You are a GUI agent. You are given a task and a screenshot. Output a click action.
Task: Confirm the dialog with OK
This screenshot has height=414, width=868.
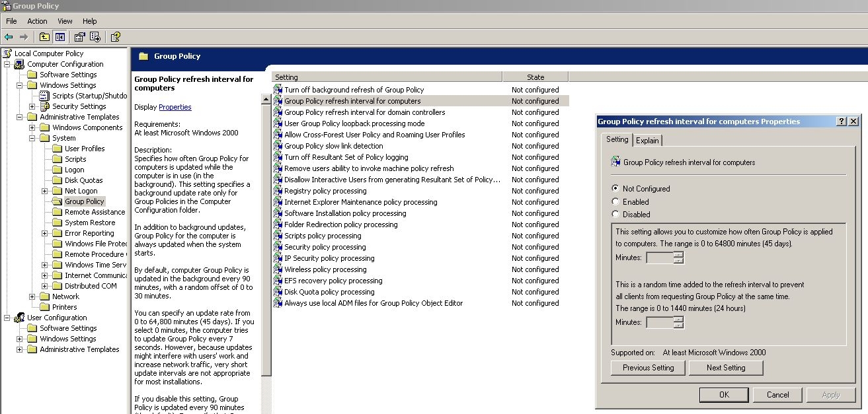coord(724,395)
